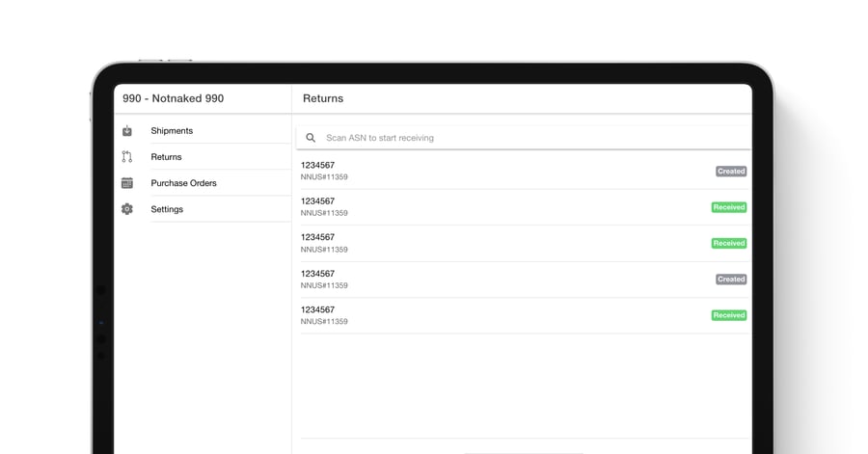Open the Settings menu label
Viewport: 868px width, 454px height.
[167, 209]
